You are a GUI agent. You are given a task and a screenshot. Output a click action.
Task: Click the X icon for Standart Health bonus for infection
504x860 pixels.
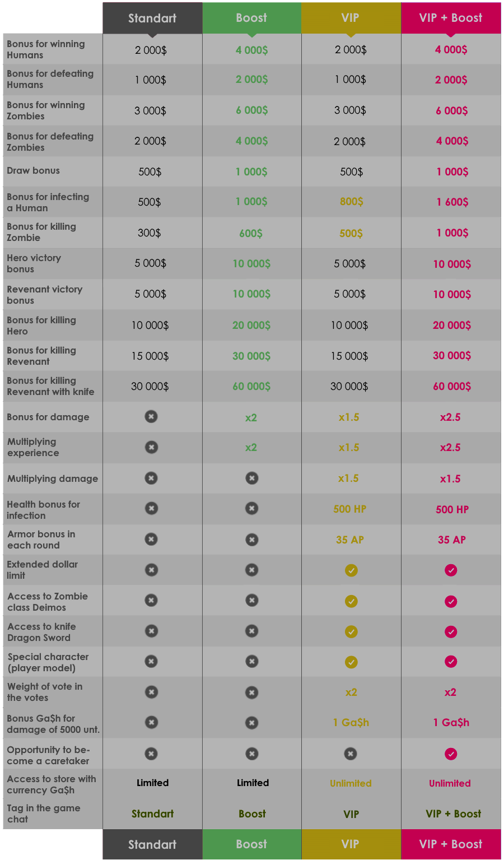click(151, 508)
